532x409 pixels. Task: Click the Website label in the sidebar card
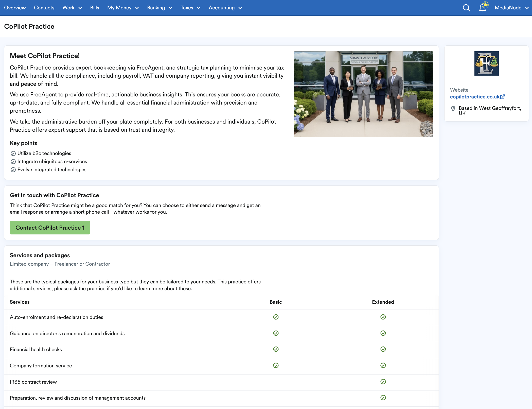click(x=459, y=90)
